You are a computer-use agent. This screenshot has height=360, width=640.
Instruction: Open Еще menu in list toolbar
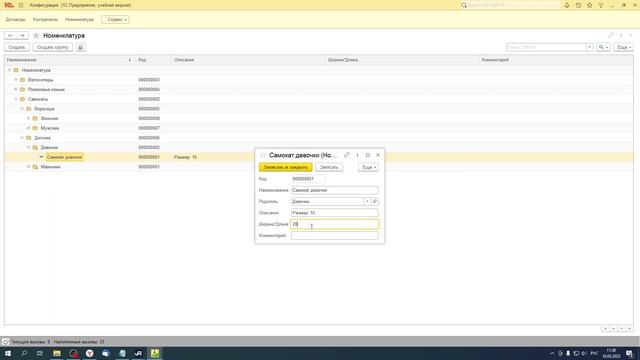pos(624,47)
